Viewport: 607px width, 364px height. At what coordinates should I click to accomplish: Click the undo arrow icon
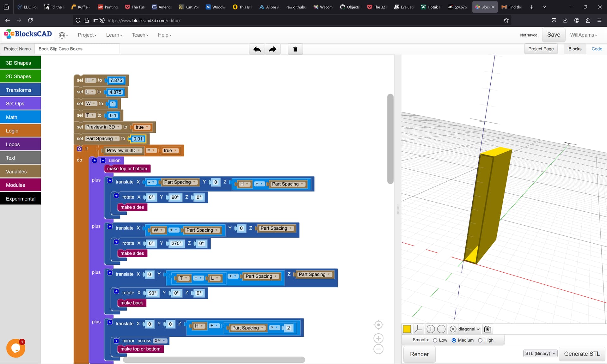click(257, 49)
